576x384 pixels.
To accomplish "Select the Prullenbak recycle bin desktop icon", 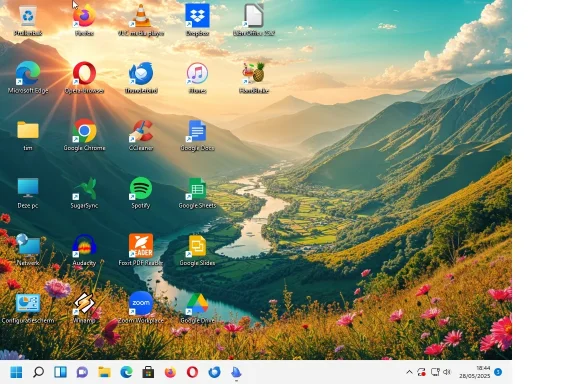I will pyautogui.click(x=28, y=20).
